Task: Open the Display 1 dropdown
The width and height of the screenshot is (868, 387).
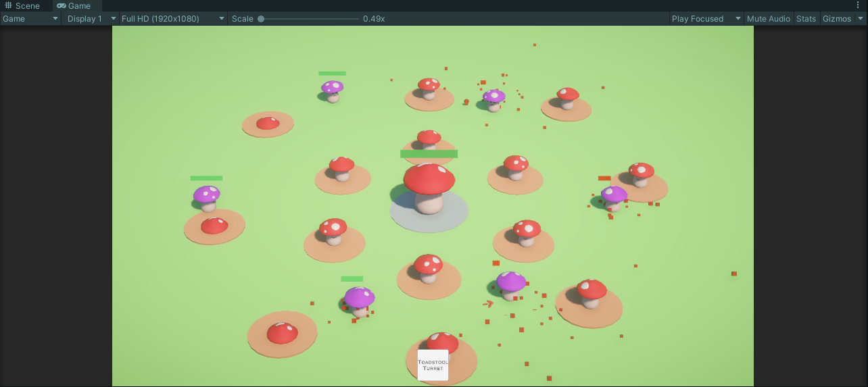Action: point(91,19)
